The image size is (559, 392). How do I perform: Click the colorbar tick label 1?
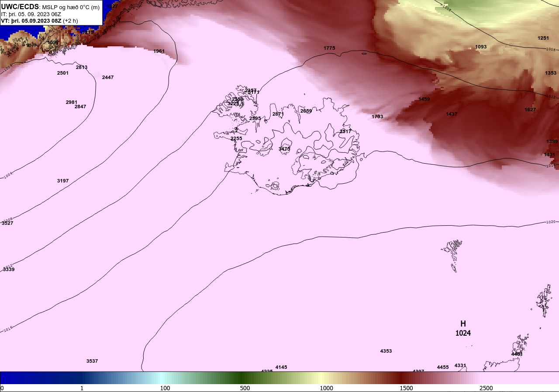(82, 388)
